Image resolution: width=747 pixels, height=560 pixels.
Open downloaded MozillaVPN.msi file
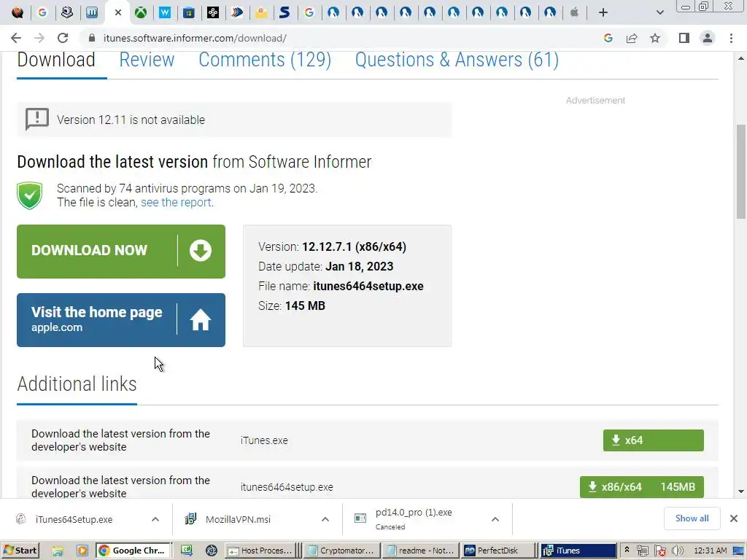(238, 519)
